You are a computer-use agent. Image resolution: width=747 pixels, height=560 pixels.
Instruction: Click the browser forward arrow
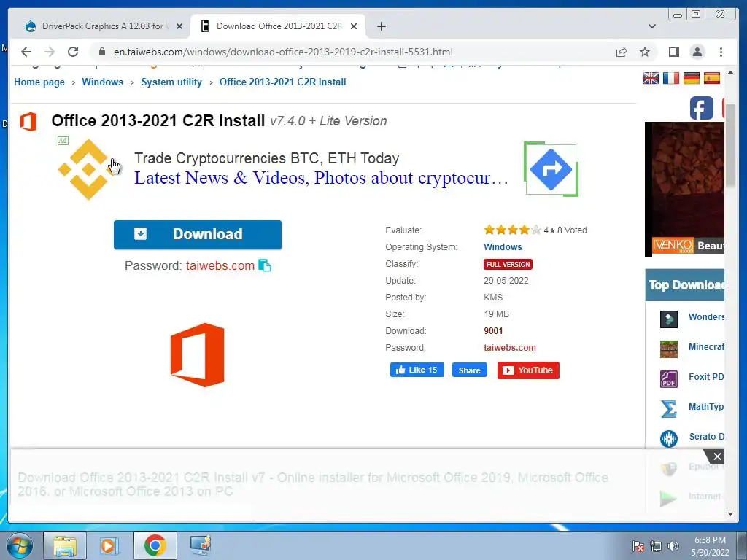pos(50,52)
